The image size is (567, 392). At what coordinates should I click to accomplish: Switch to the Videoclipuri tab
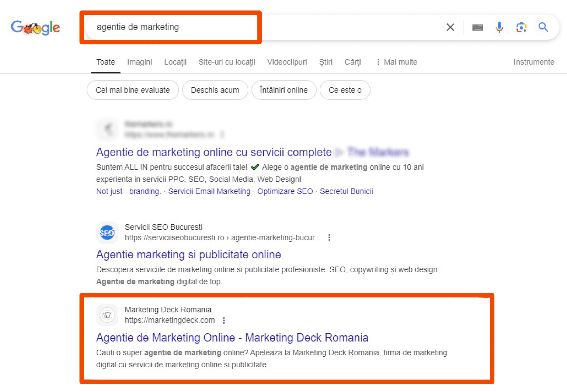tap(287, 62)
